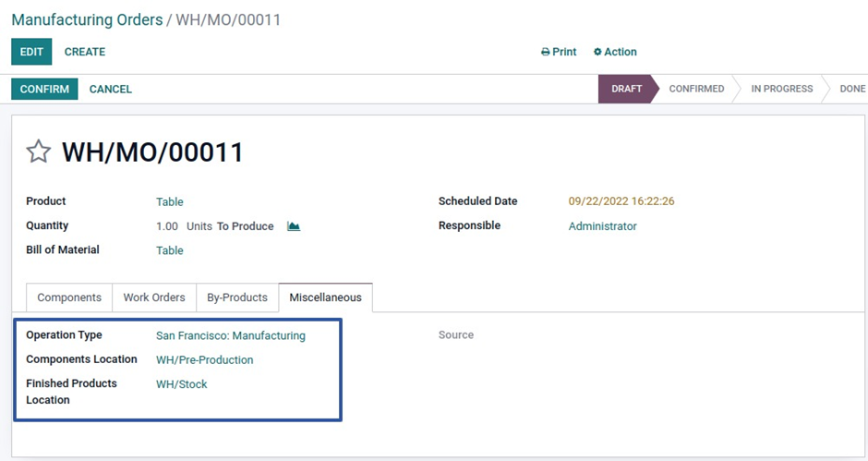The width and height of the screenshot is (868, 461).
Task: Go back to Manufacturing Orders breadcrumb
Action: (87, 19)
